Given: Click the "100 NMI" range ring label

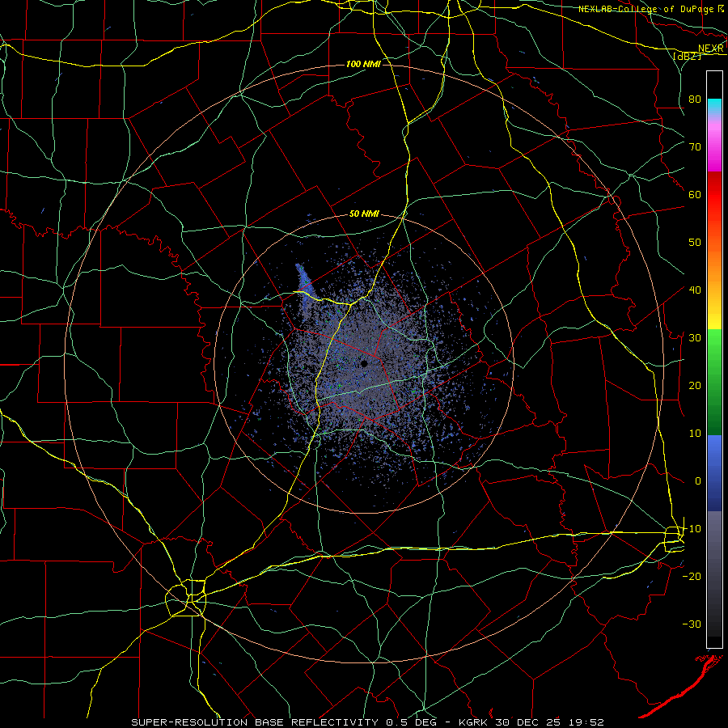Looking at the screenshot, I should (x=363, y=64).
